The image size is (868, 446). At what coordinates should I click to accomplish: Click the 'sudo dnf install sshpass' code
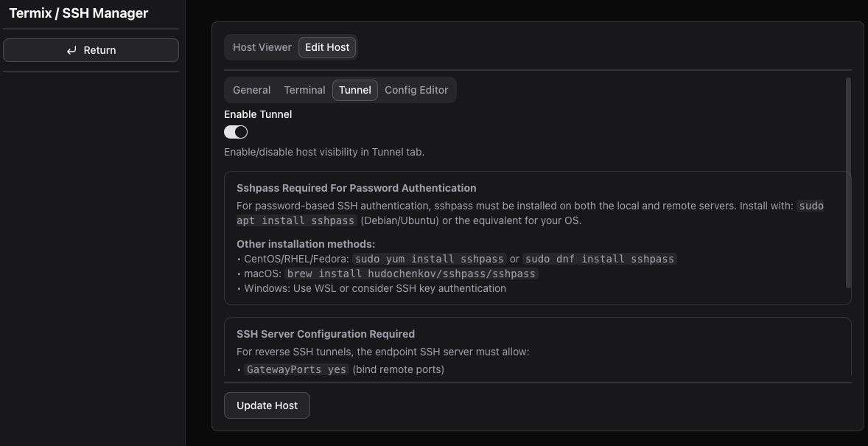tap(600, 259)
